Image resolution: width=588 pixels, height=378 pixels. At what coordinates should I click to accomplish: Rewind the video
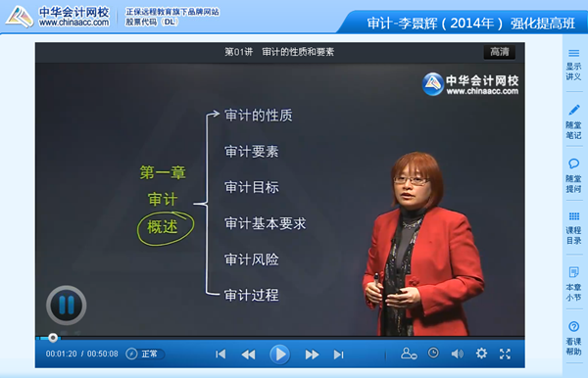point(248,354)
